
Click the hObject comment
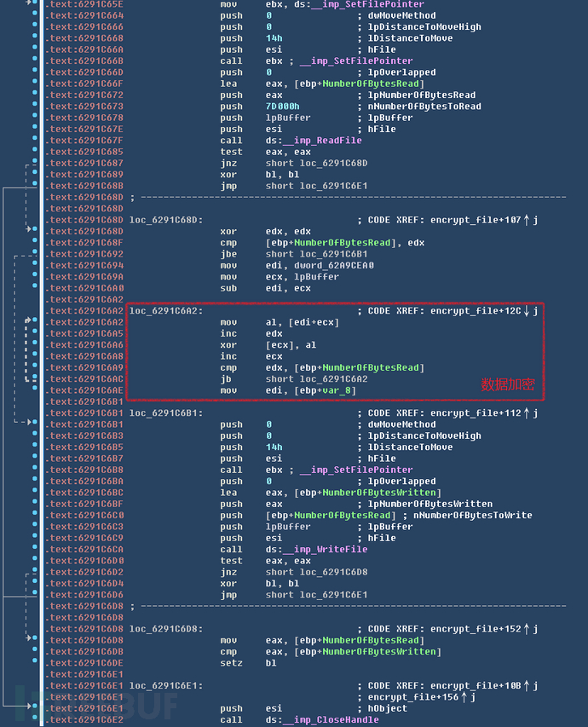387,708
